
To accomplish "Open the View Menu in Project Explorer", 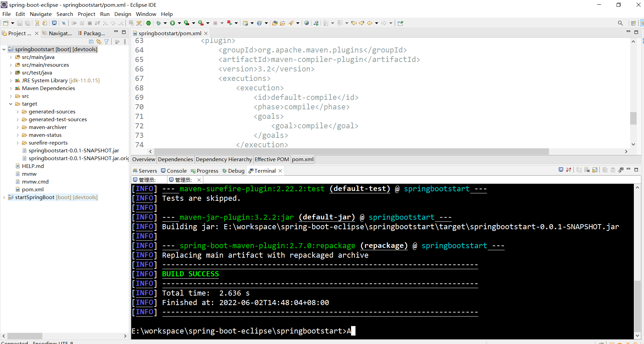I will tap(125, 42).
